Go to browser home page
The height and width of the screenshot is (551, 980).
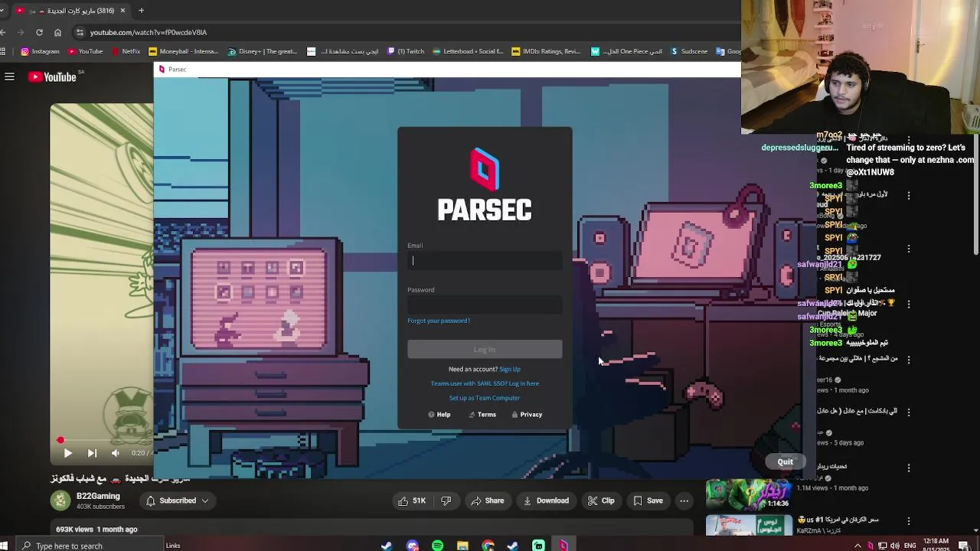57,32
